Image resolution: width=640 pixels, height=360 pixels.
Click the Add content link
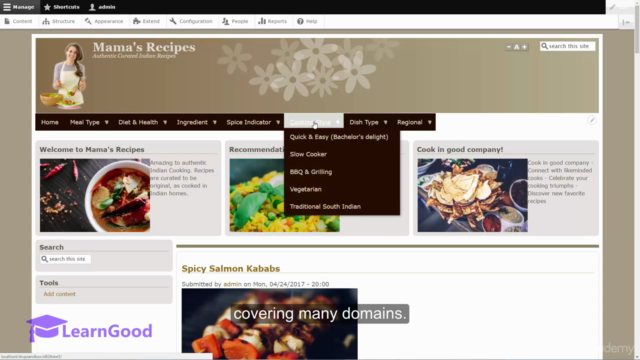click(x=60, y=294)
